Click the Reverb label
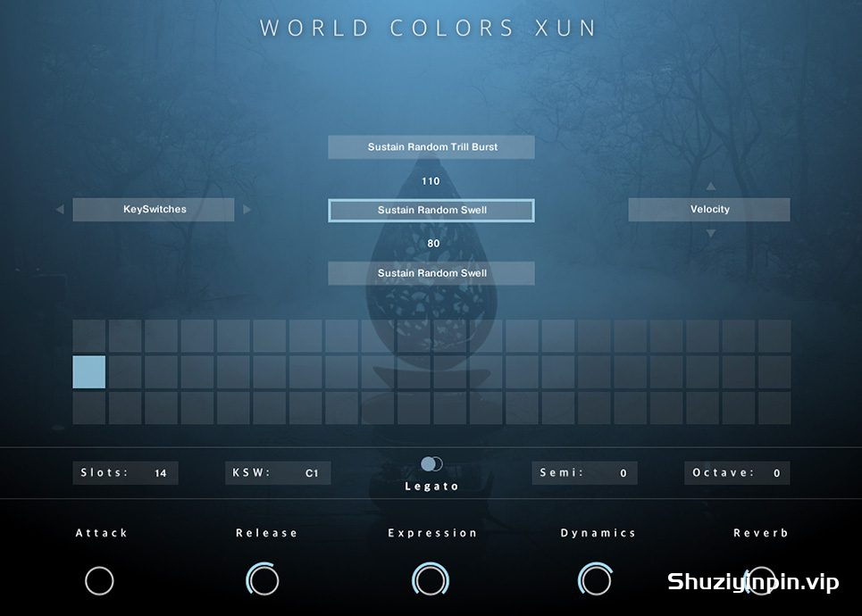The image size is (862, 616). pyautogui.click(x=761, y=533)
